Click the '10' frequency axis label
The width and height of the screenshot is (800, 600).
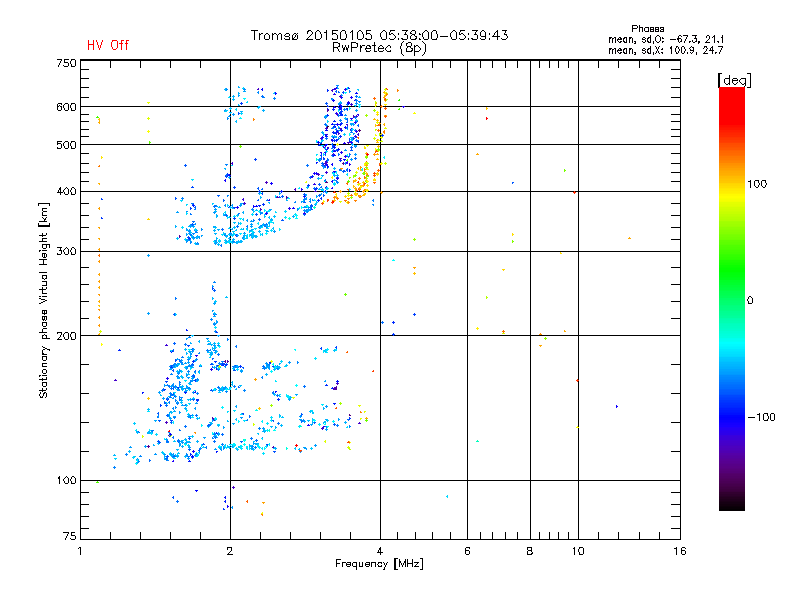tap(578, 551)
